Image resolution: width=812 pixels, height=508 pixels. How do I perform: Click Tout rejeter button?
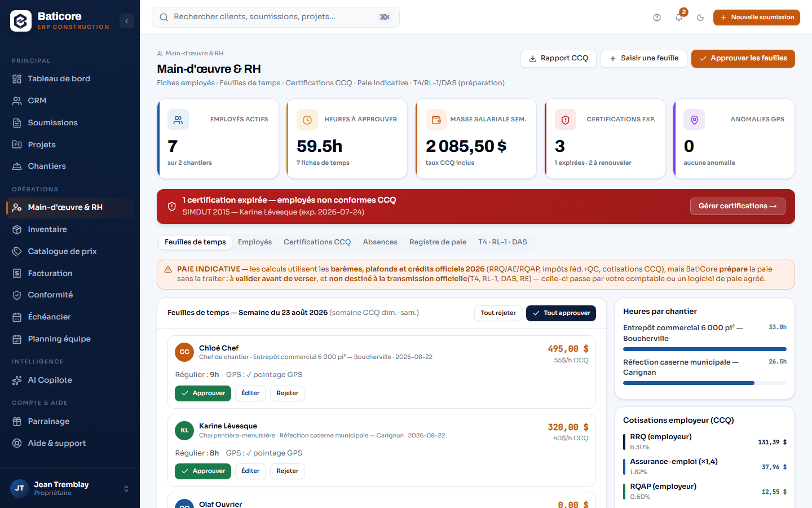click(498, 313)
